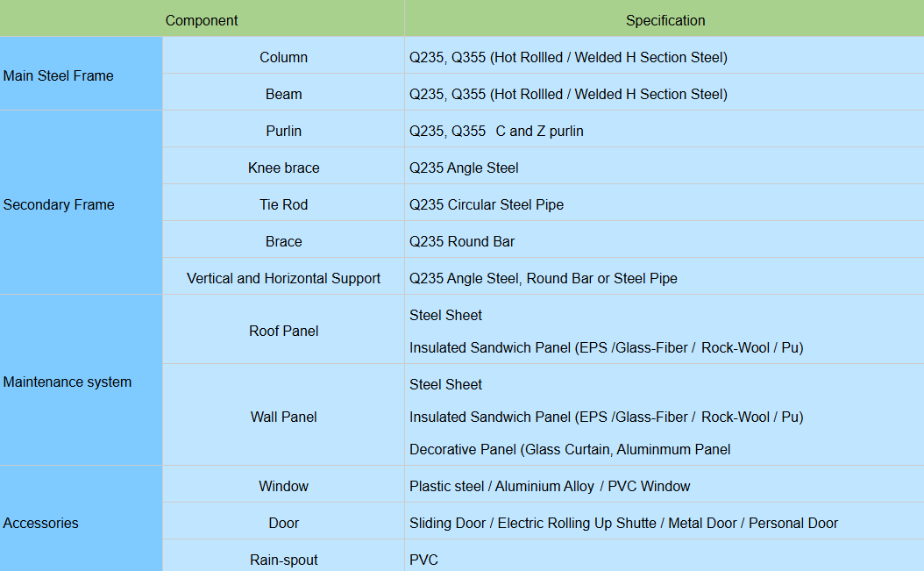Click the Rain-spout cell
The height and width of the screenshot is (571, 924).
click(283, 560)
